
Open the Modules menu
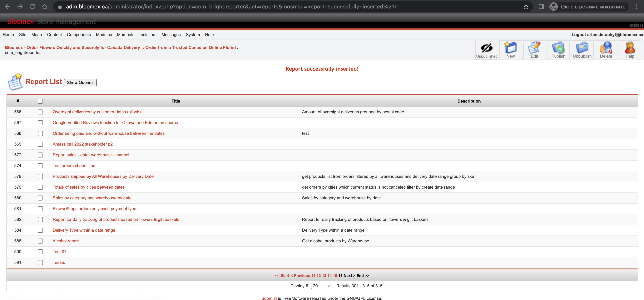pos(104,35)
